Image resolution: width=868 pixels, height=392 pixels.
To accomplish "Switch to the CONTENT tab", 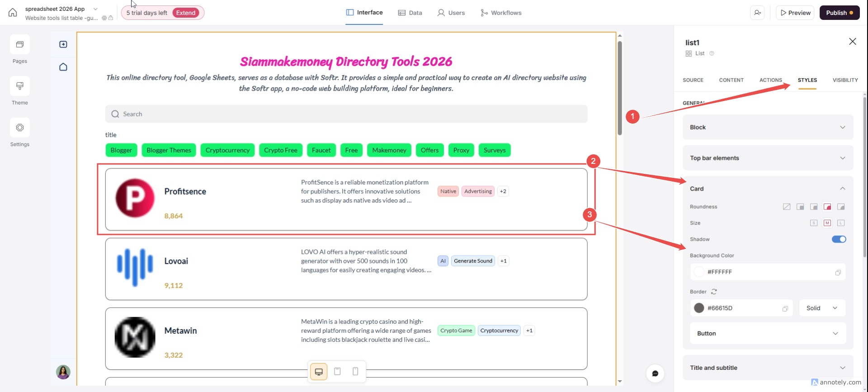I will (x=731, y=80).
